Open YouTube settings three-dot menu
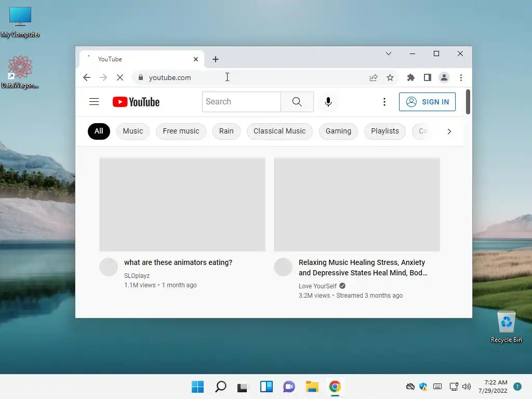Viewport: 532px width, 399px height. (384, 102)
